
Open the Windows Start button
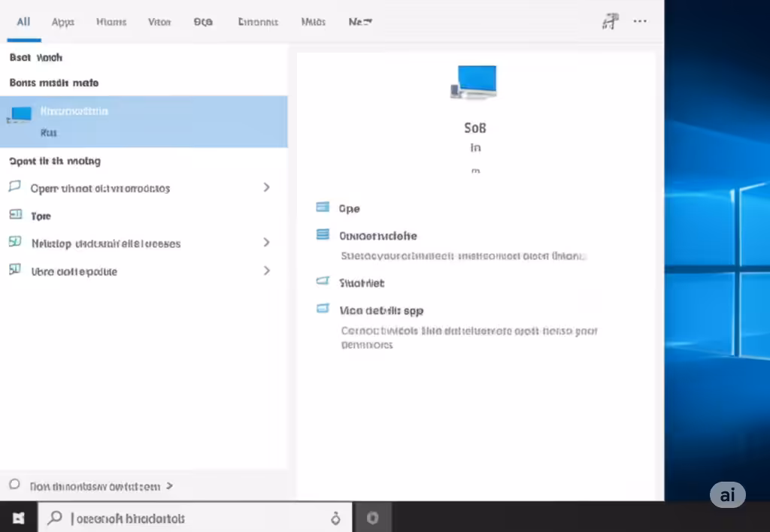tap(19, 518)
